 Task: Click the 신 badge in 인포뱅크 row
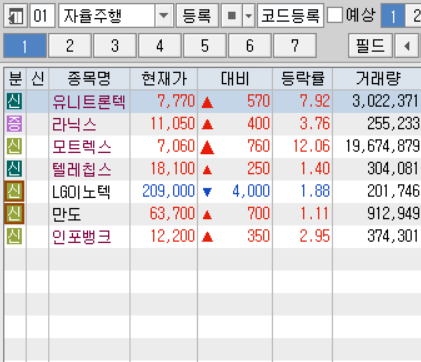tap(14, 236)
